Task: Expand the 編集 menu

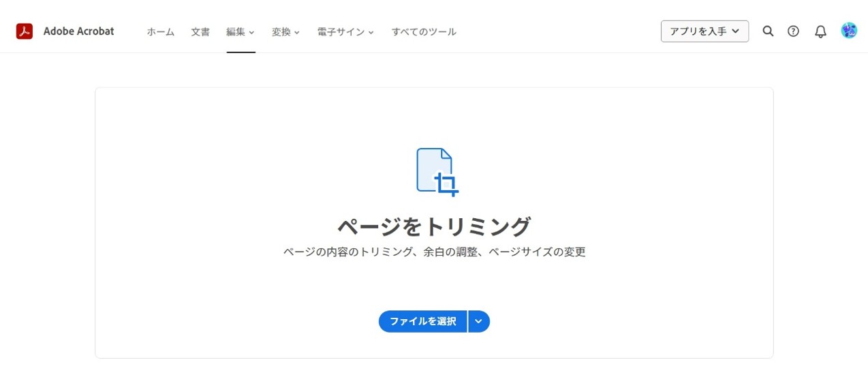Action: click(x=241, y=32)
